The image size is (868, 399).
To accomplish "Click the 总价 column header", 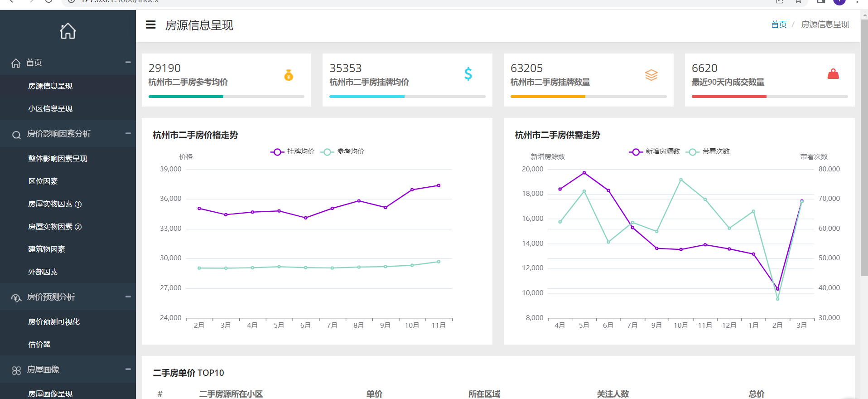I will pyautogui.click(x=757, y=394).
